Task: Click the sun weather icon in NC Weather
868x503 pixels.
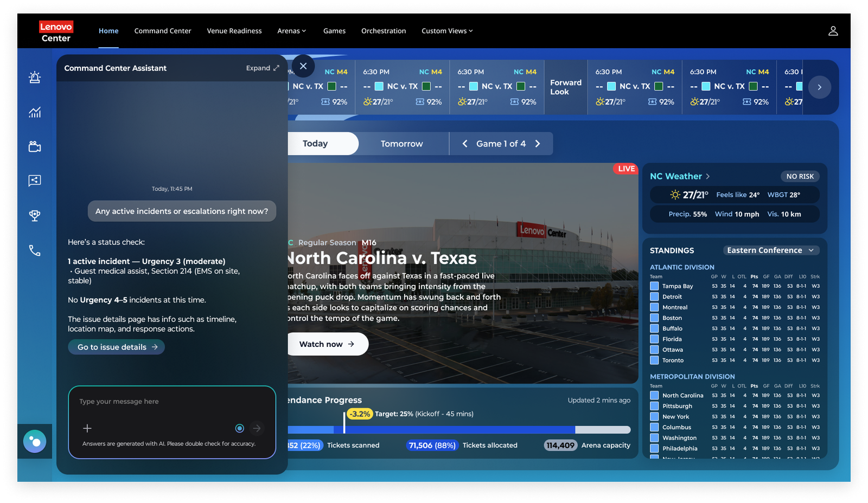Action: [x=675, y=195]
